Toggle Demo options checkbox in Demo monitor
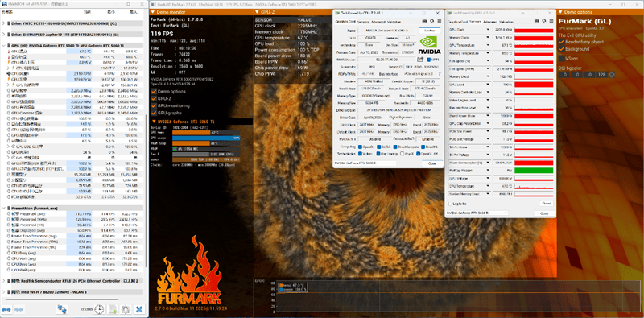Image resolution: width=644 pixels, height=318 pixels. [154, 91]
